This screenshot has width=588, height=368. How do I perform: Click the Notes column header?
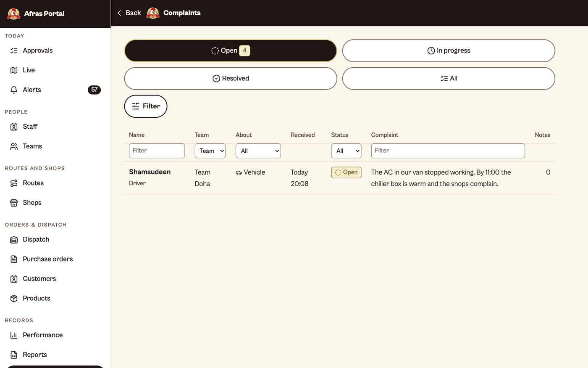pos(542,135)
